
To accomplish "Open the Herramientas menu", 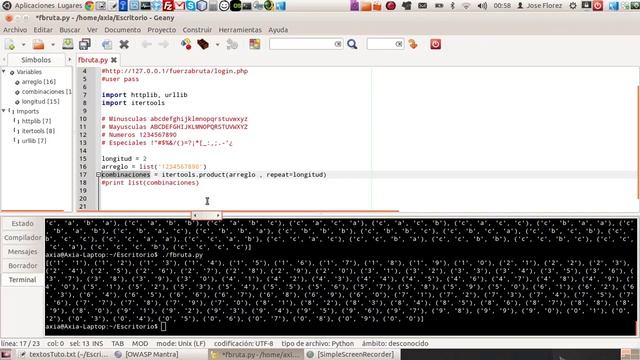I will click(x=240, y=30).
